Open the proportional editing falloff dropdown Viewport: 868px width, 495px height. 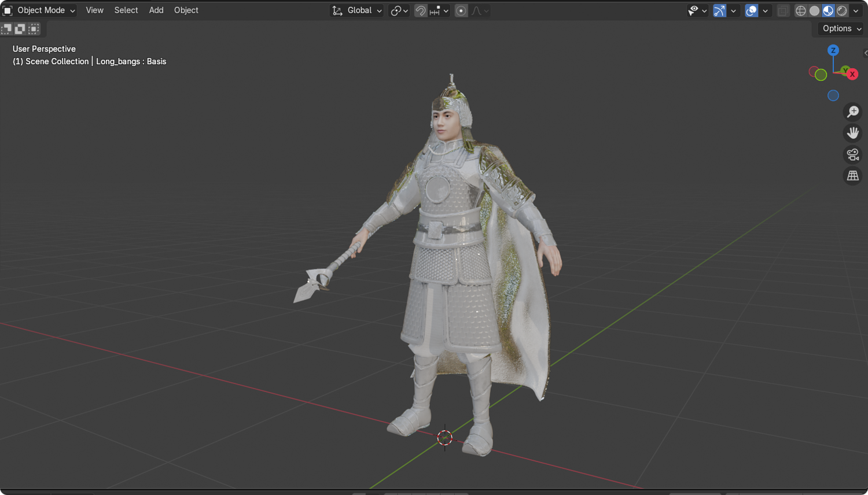pos(480,10)
